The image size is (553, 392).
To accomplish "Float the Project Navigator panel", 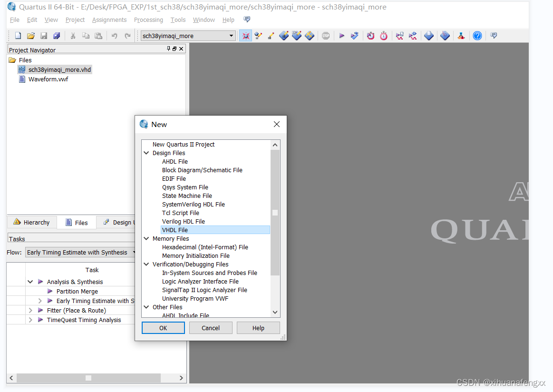I will [175, 49].
